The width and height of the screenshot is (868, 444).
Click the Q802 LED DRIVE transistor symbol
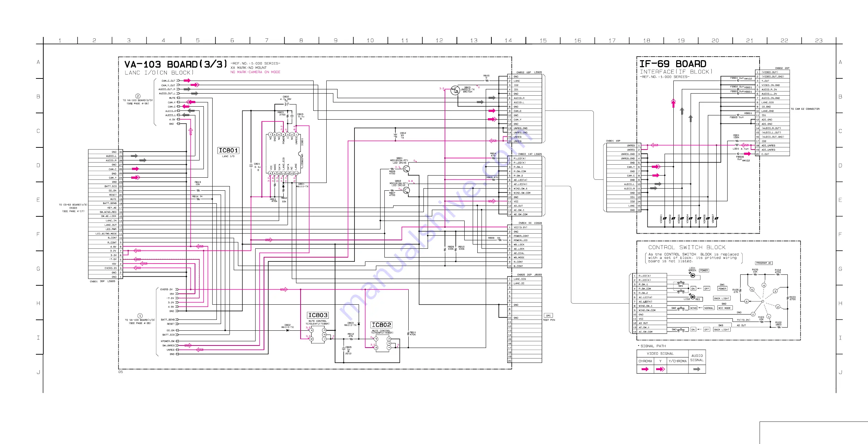406,191
